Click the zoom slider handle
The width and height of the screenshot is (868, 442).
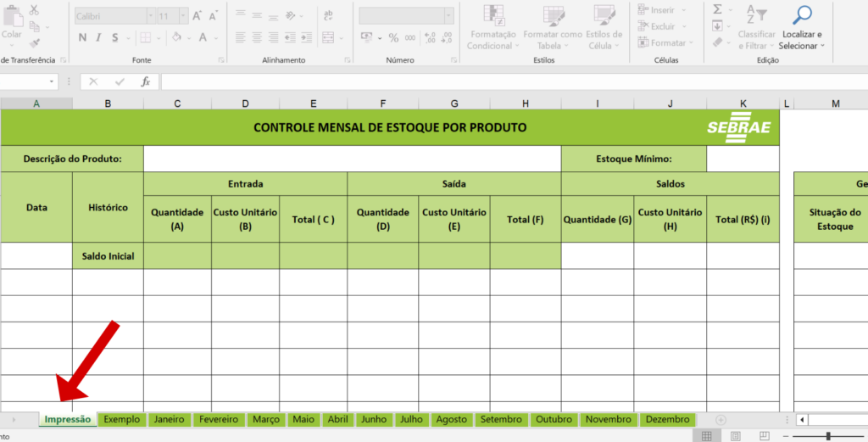(828, 436)
